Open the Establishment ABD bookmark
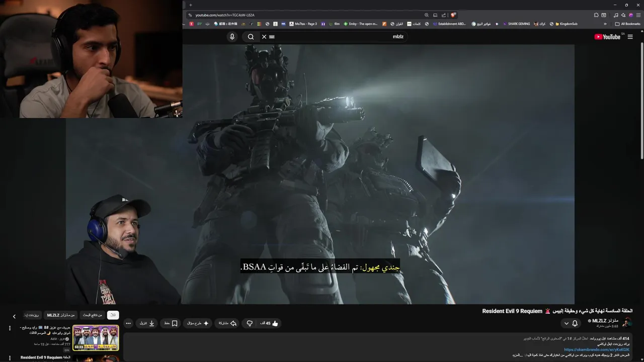 pos(449,24)
